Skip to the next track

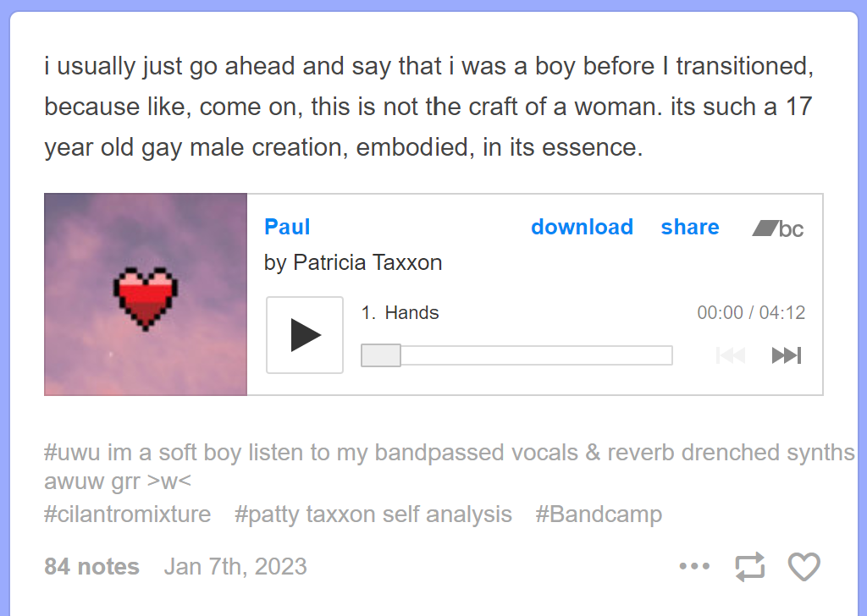pos(786,355)
